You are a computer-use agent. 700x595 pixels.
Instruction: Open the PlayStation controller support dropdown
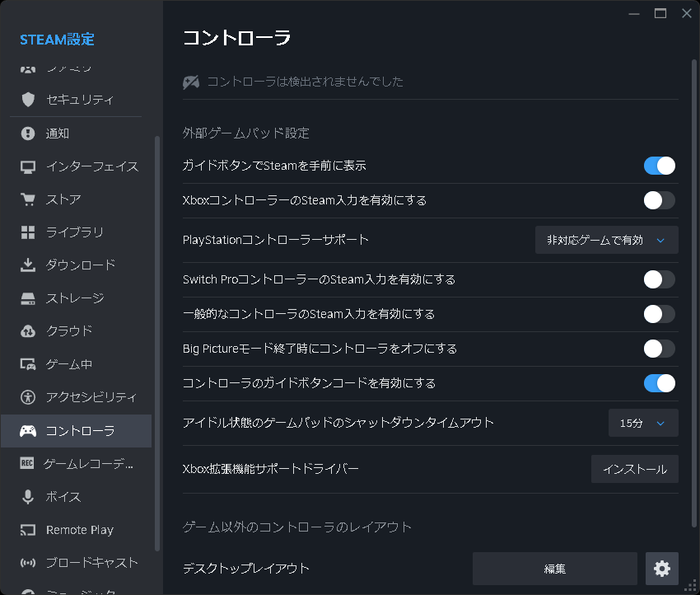[607, 240]
